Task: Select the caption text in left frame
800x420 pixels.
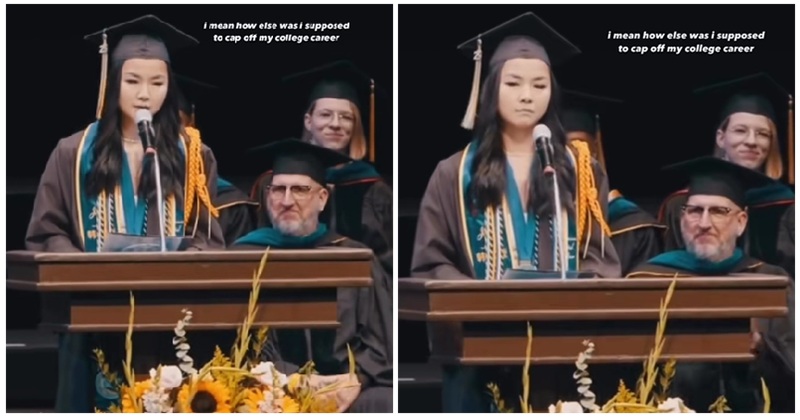Action: [277, 32]
